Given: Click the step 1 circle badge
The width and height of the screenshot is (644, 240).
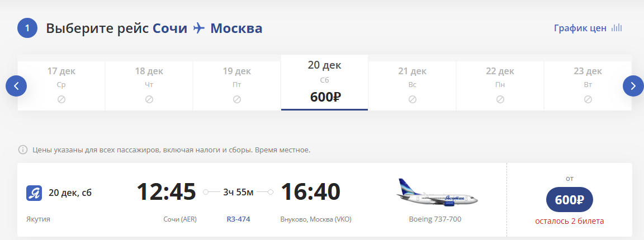Looking at the screenshot, I should (27, 28).
